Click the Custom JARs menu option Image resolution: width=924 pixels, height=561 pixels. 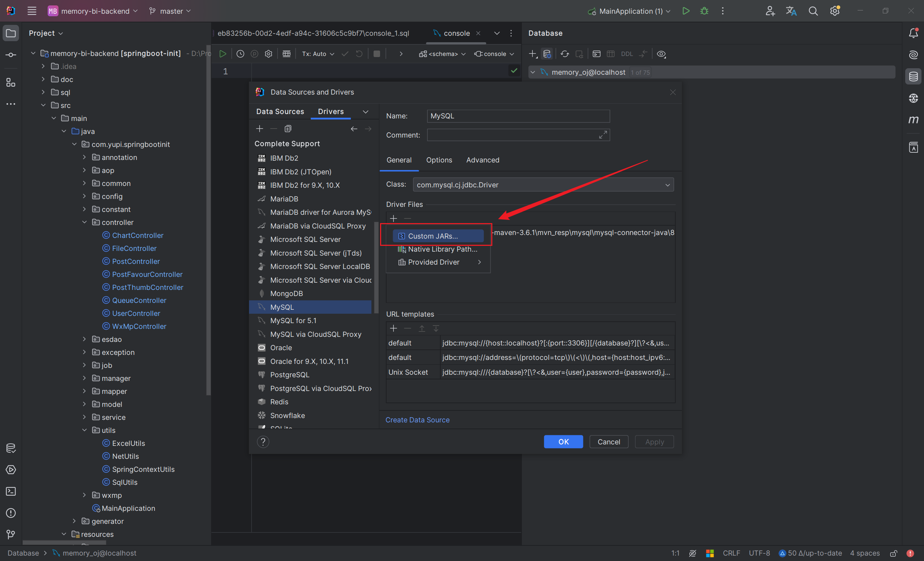pyautogui.click(x=433, y=236)
